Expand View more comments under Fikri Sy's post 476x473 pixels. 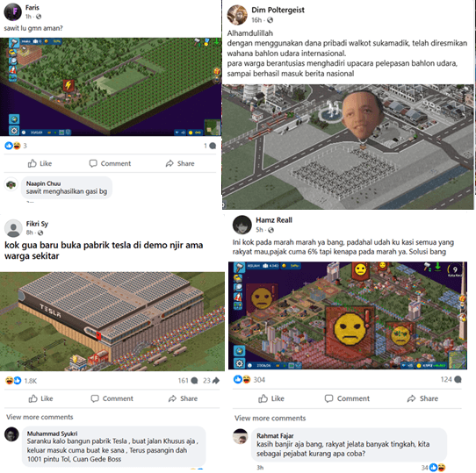(40, 417)
